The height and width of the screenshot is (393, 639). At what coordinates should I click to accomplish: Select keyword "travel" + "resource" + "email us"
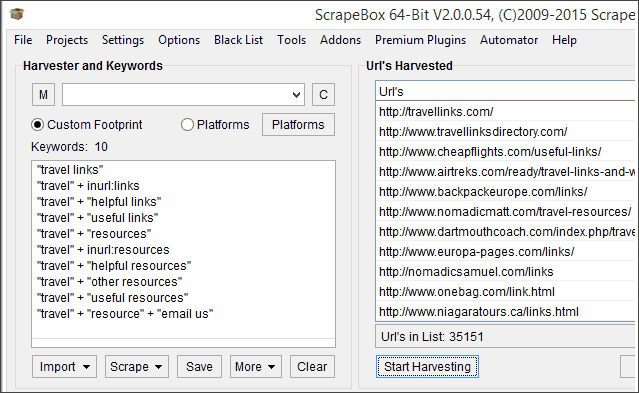pos(125,314)
